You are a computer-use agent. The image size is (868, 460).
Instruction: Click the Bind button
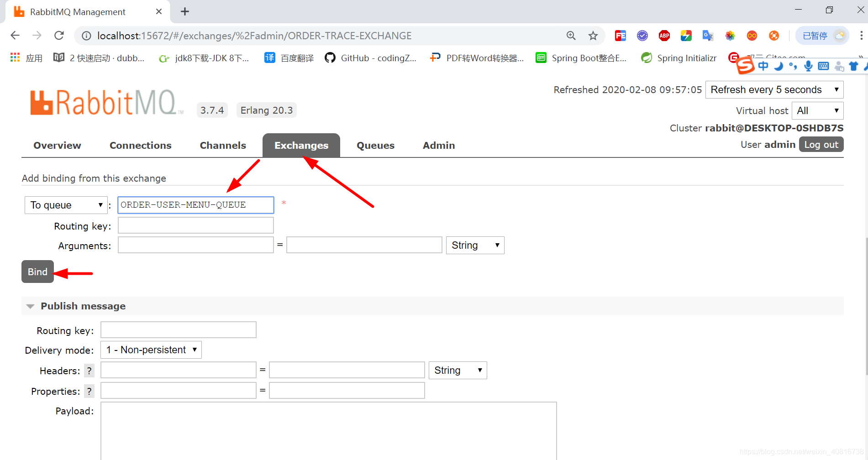(37, 272)
